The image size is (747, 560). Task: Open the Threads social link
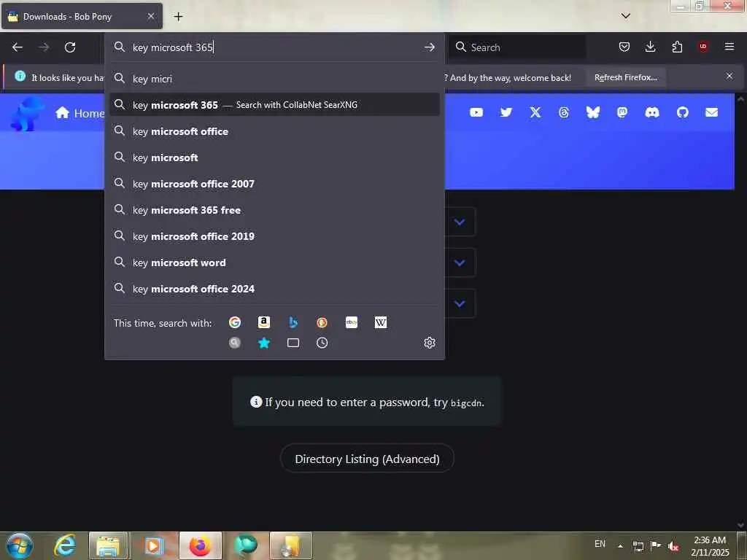tap(564, 112)
